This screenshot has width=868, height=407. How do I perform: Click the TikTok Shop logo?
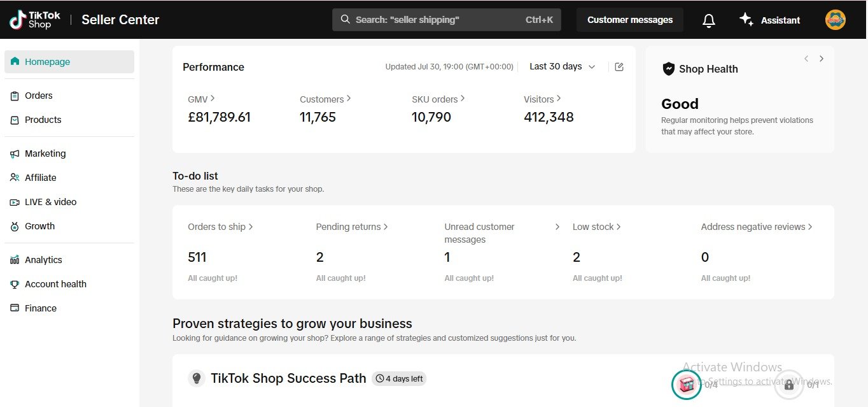[x=35, y=20]
